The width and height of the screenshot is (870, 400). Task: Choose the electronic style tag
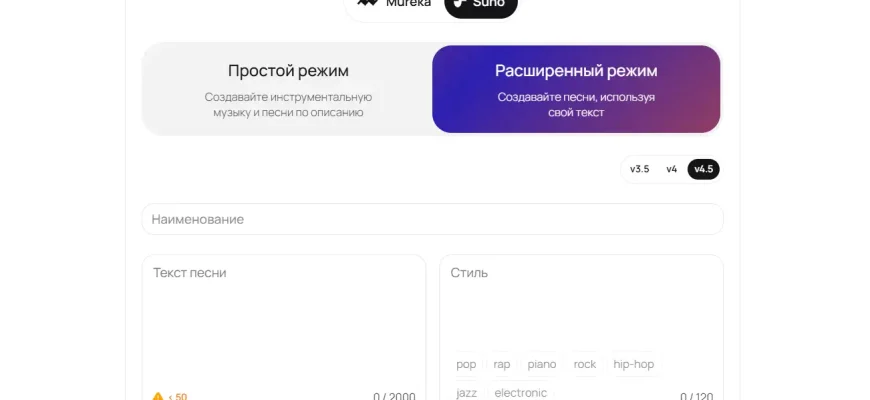point(521,393)
